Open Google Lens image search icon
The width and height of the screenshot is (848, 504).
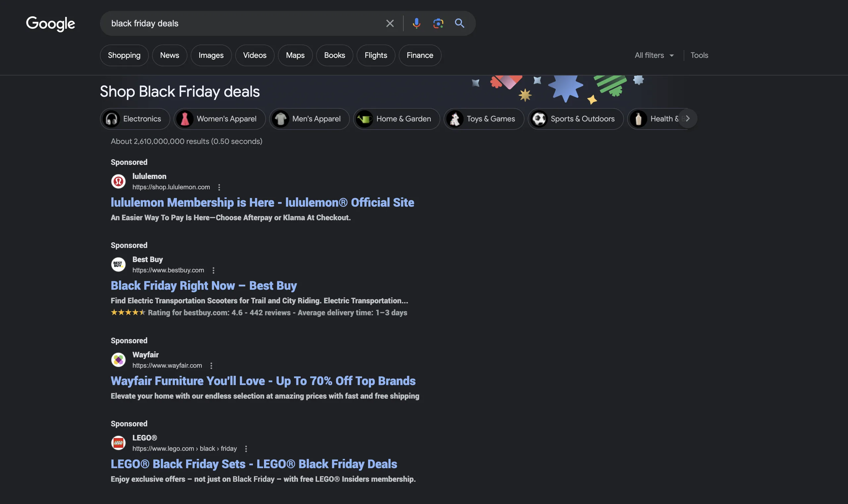tap(438, 24)
